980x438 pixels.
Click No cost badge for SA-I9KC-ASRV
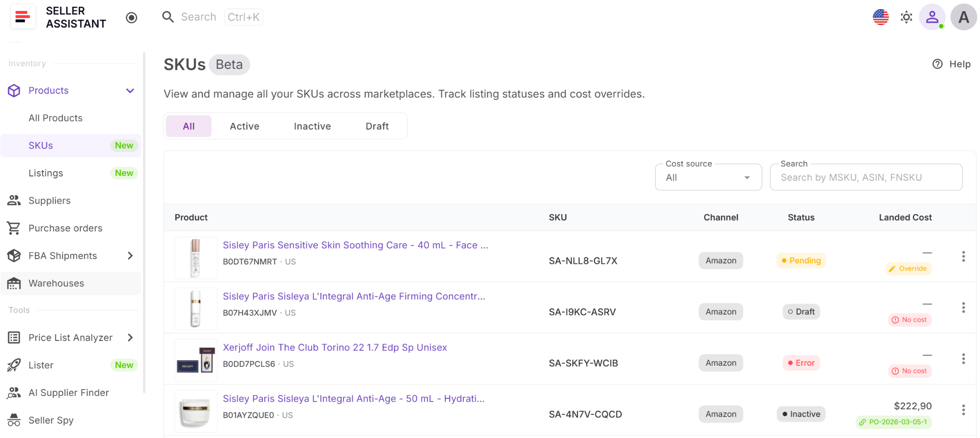(910, 320)
